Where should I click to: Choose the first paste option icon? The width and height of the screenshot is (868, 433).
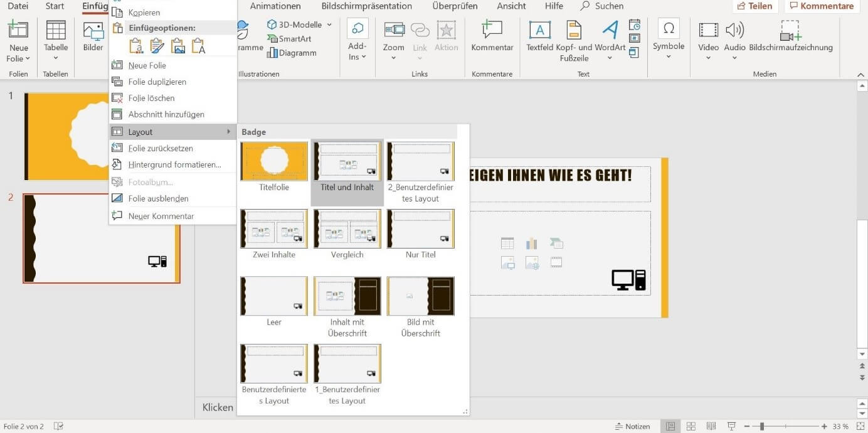136,46
